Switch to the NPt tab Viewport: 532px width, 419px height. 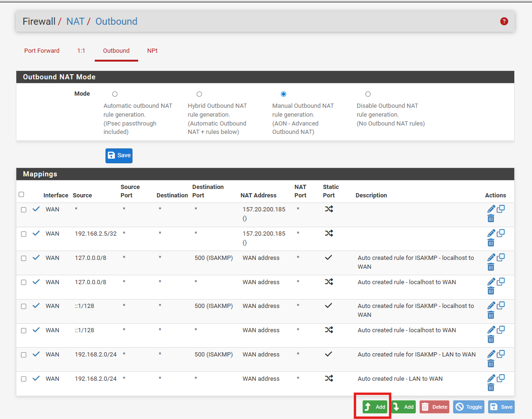point(152,51)
